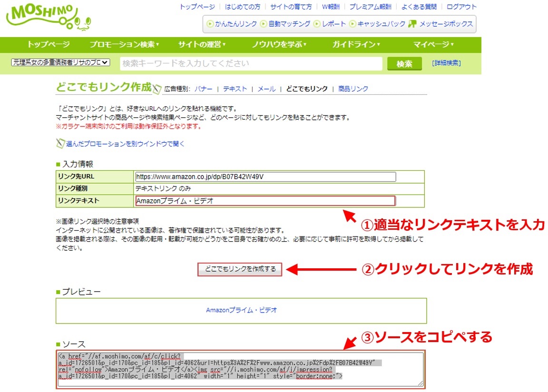Open the サイトの育て方 link
Screen dimensions: 548x392
(291, 7)
